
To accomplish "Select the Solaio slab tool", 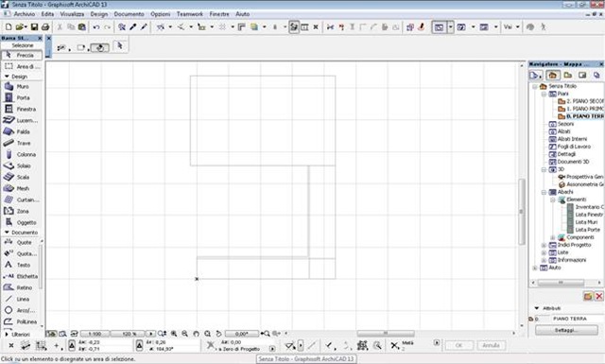I will tap(22, 165).
